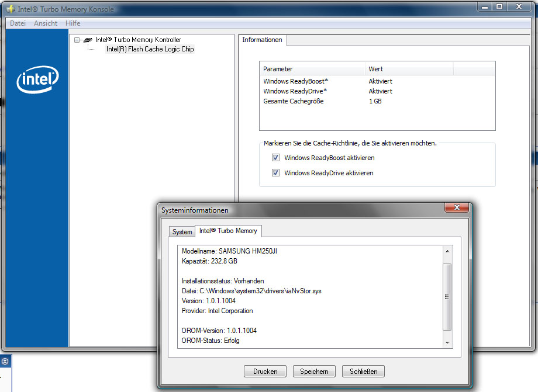Click the OROM-Status: Erfolg line
538x392 pixels.
click(211, 341)
